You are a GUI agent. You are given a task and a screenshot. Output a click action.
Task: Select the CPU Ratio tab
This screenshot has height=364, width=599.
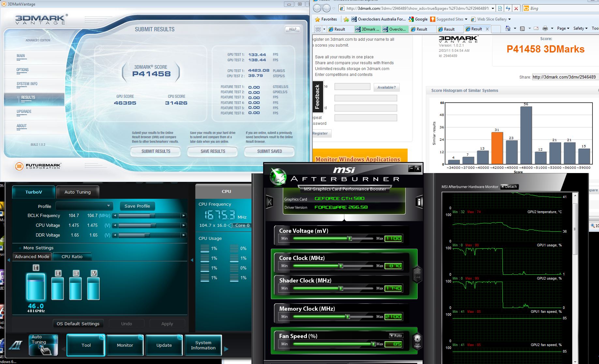tap(72, 256)
